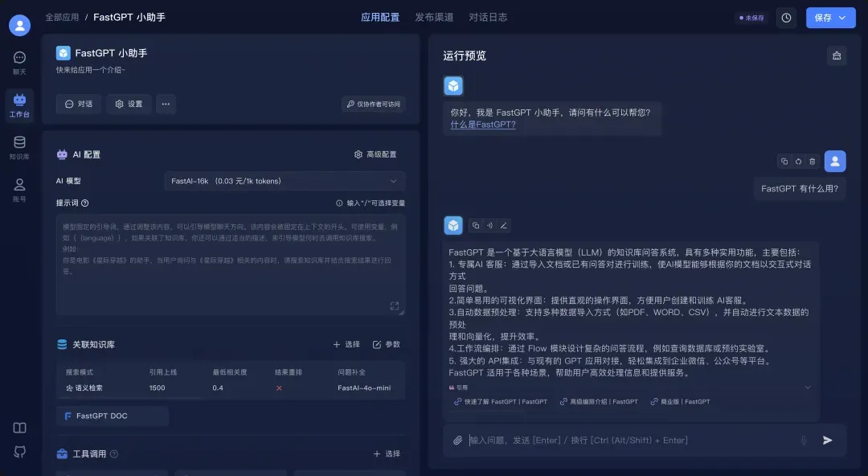Open 高级配置 advanced configuration

pos(375,154)
